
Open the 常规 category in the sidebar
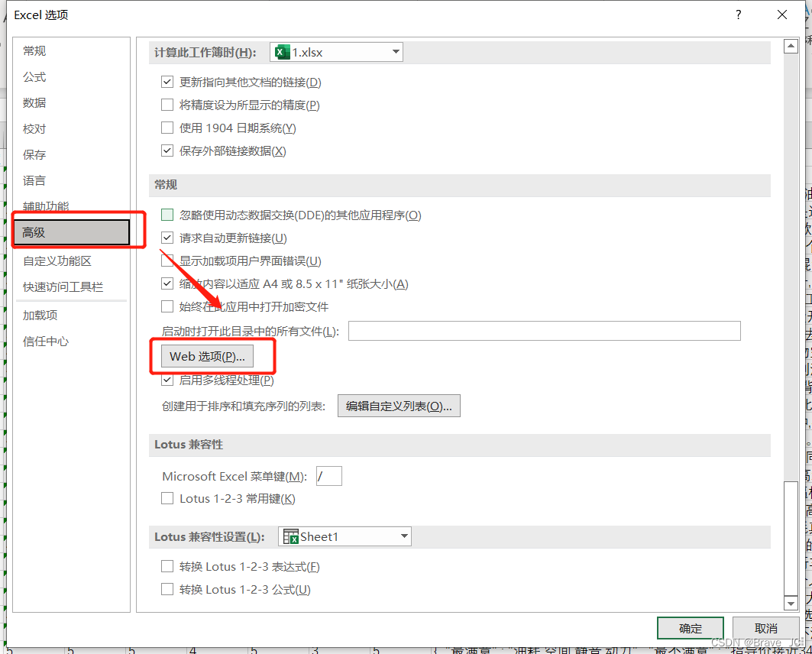[34, 50]
